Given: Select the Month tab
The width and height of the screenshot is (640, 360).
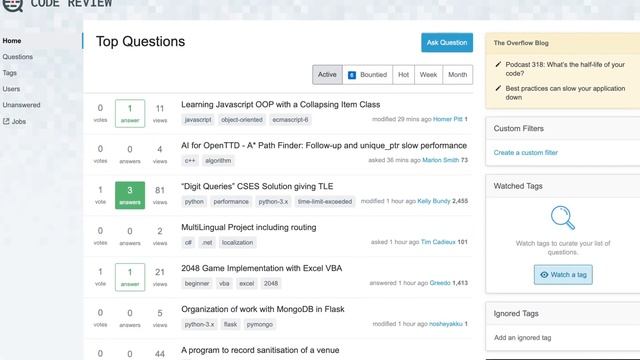Looking at the screenshot, I should pyautogui.click(x=458, y=75).
